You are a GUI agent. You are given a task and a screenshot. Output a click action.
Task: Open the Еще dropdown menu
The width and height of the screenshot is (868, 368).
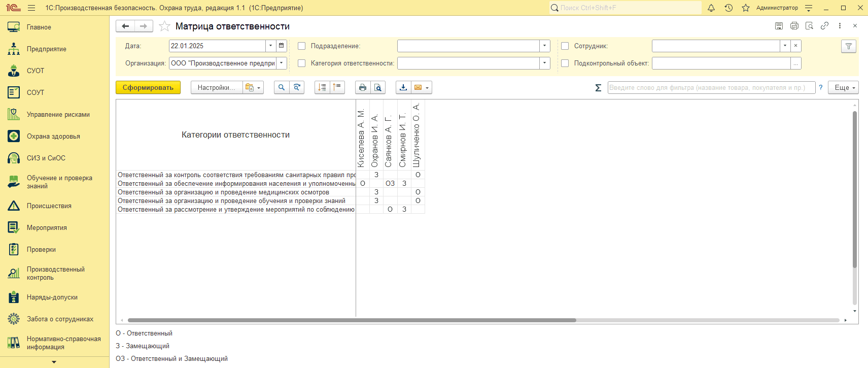[x=843, y=87]
